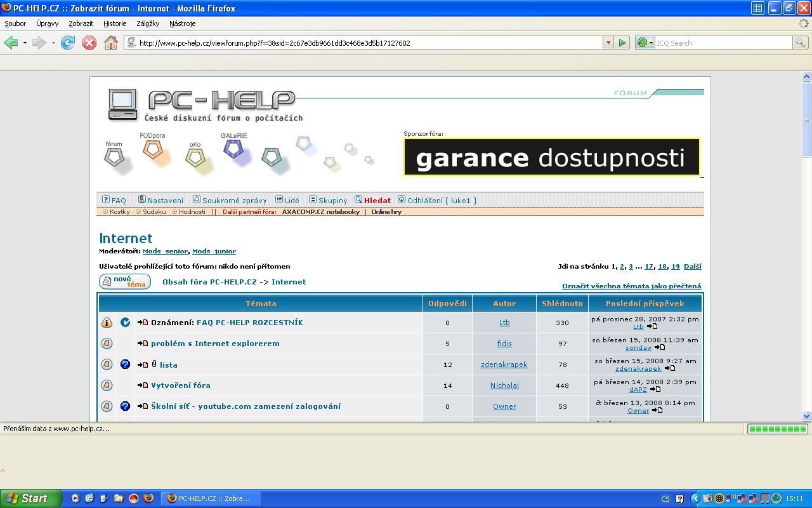
Task: Reload the page with the Refresh icon
Action: pos(67,43)
